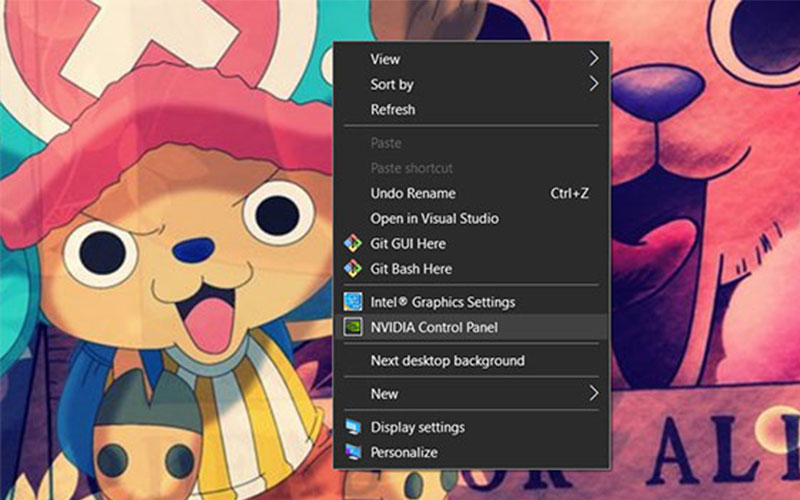This screenshot has width=800, height=500.
Task: Click the Display settings monitor icon
Action: click(352, 427)
